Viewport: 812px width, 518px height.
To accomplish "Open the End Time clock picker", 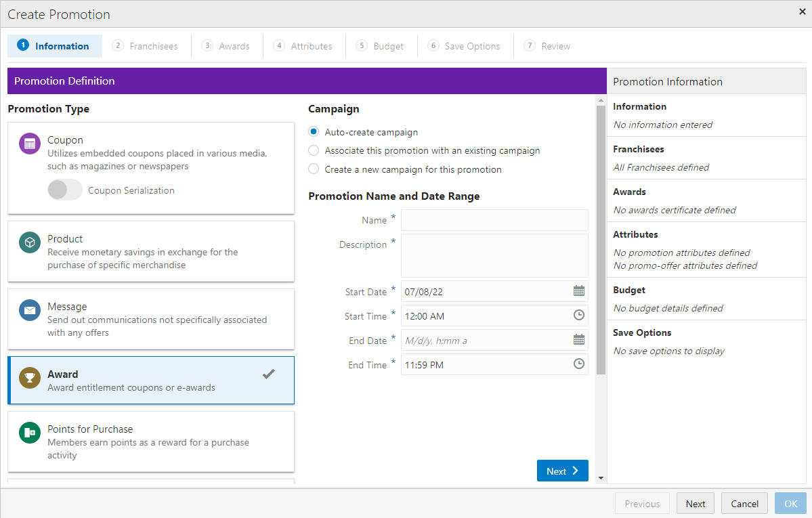I will point(579,364).
